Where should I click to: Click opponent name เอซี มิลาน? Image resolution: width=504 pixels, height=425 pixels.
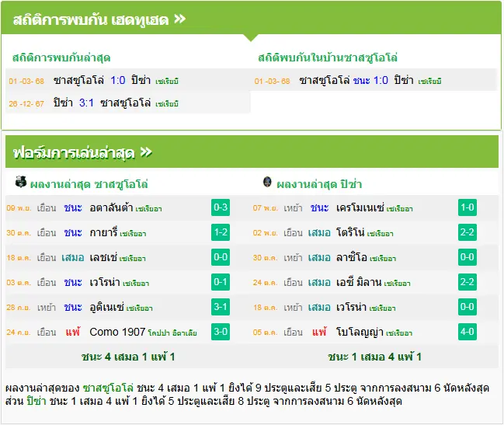359,282
